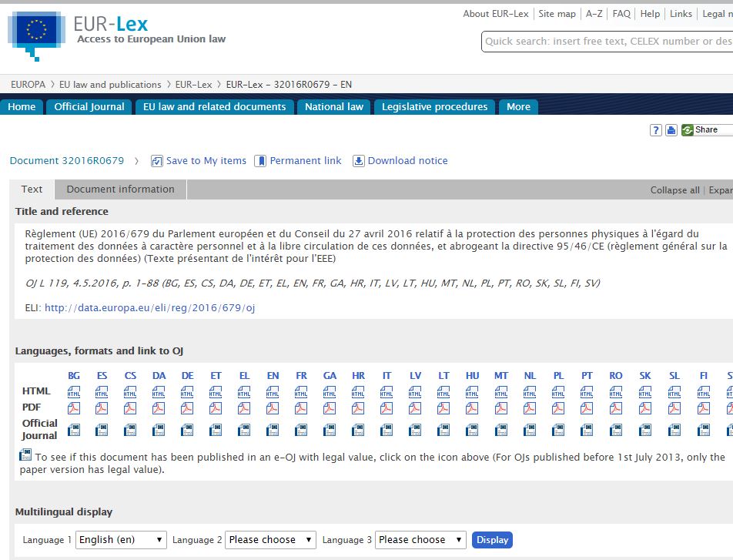This screenshot has height=560, width=733.
Task: Open the PDF version in HU
Action: click(x=472, y=408)
